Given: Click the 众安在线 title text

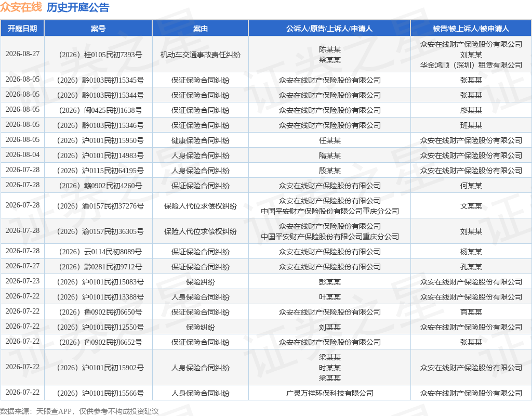Looking at the screenshot, I should [21, 7].
